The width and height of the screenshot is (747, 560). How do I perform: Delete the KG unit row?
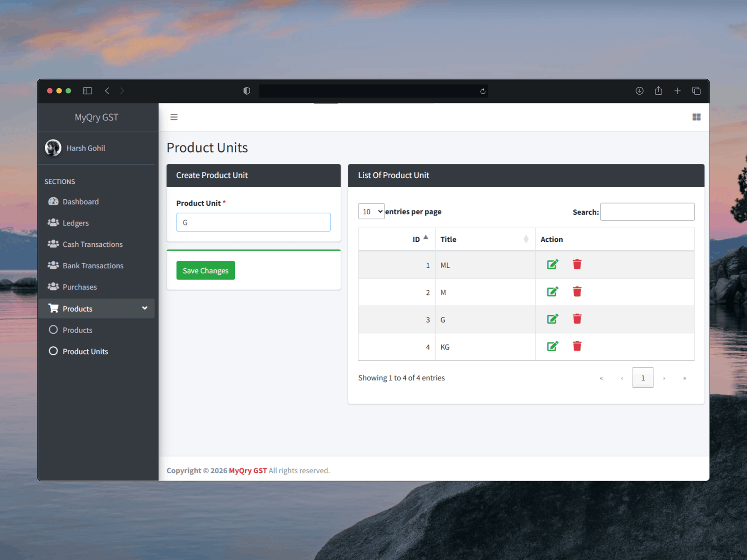(x=577, y=346)
